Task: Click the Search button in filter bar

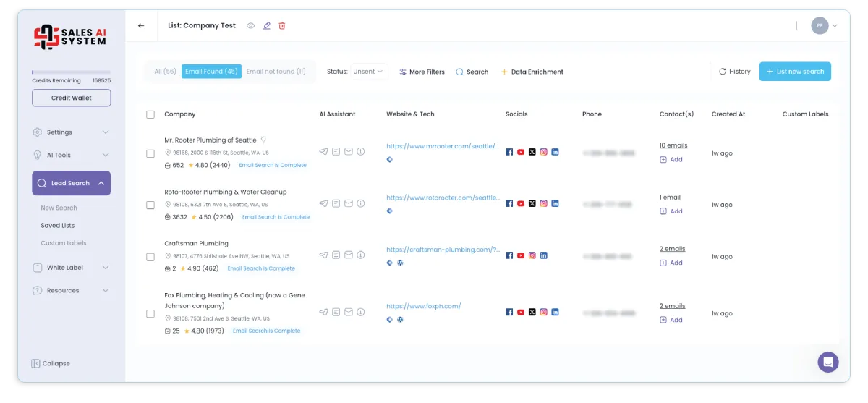Action: [x=472, y=72]
